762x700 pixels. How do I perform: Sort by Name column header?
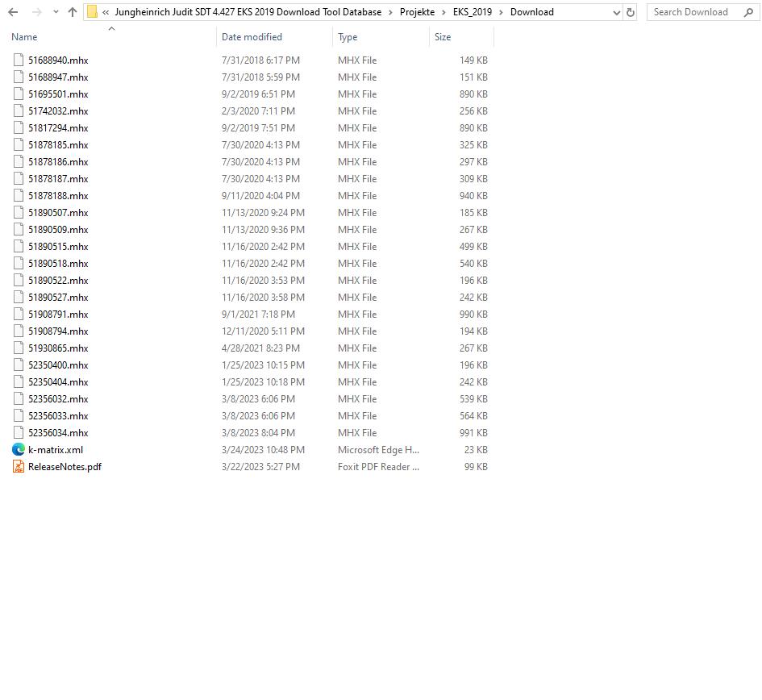[x=24, y=37]
